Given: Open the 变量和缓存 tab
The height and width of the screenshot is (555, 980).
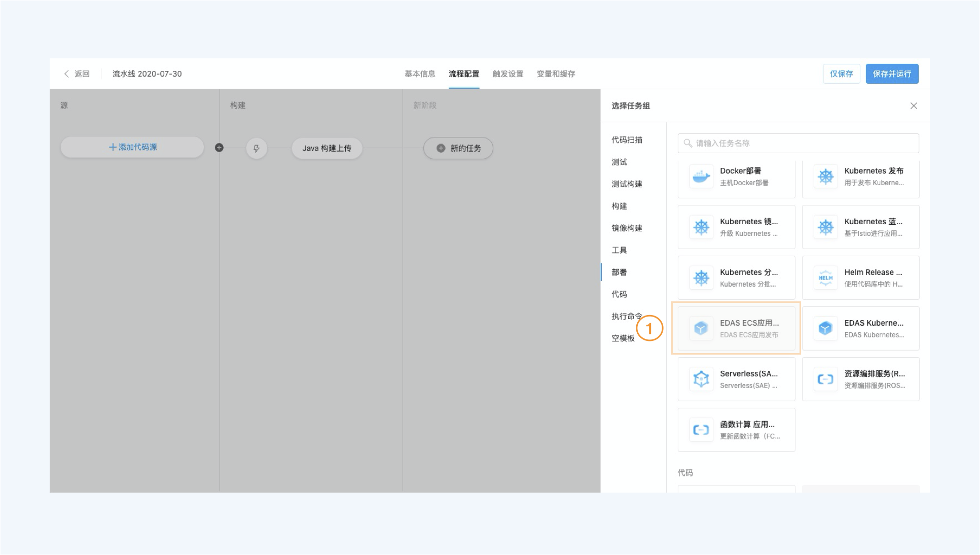Looking at the screenshot, I should [x=556, y=74].
